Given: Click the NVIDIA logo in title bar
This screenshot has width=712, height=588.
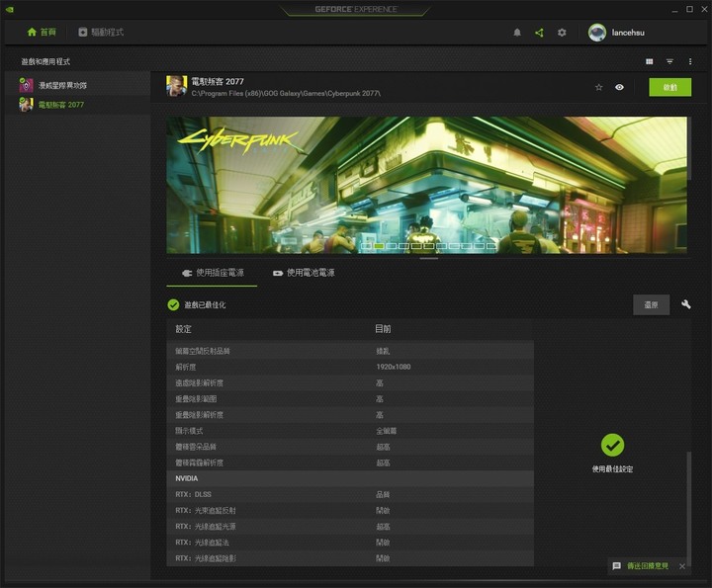Looking at the screenshot, I should pyautogui.click(x=9, y=9).
